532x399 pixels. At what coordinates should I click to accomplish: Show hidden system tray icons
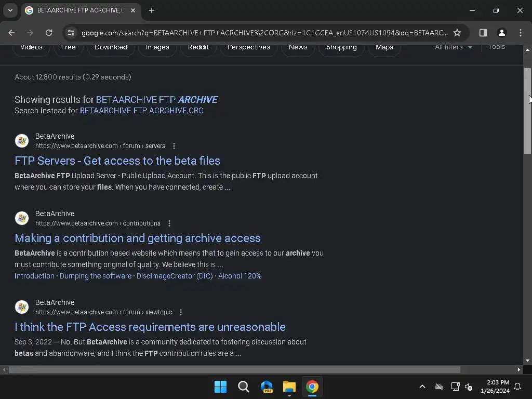422,387
